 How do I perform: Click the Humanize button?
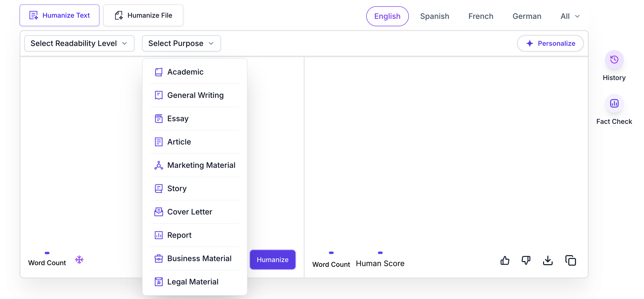(273, 260)
